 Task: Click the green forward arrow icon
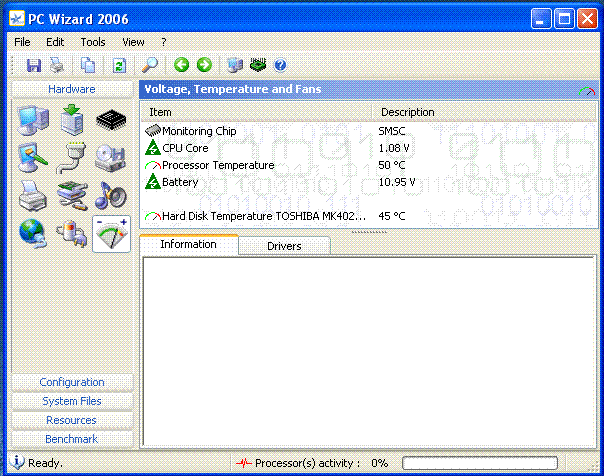click(x=204, y=65)
